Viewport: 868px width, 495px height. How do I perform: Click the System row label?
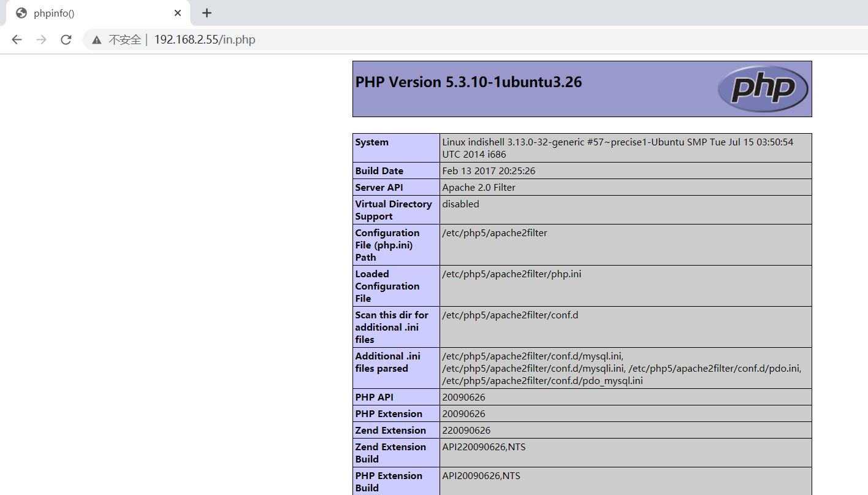[x=371, y=142]
